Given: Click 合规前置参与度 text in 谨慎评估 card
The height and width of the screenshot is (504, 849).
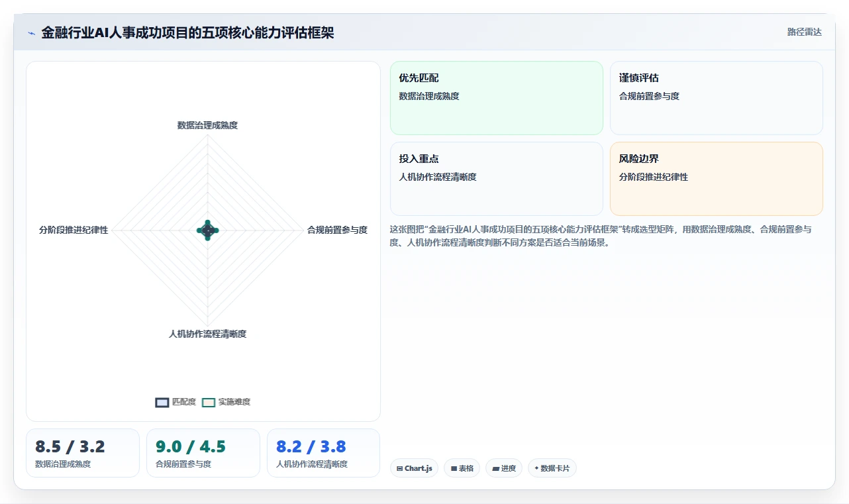Looking at the screenshot, I should [x=649, y=96].
